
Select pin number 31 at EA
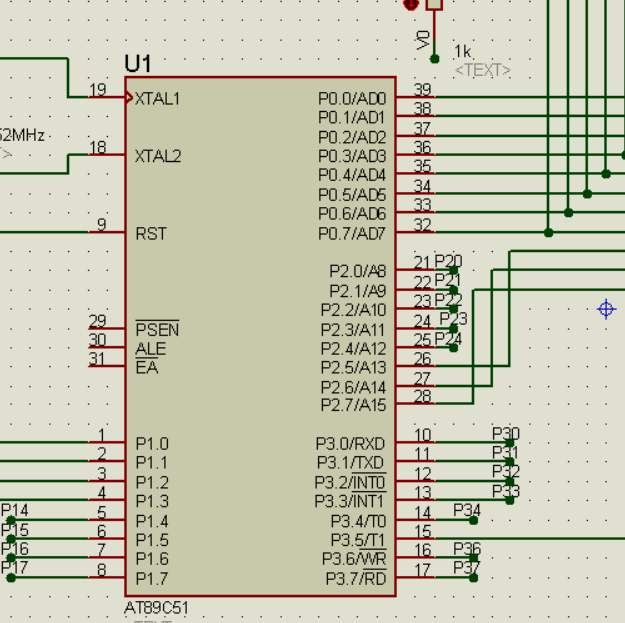[98, 359]
